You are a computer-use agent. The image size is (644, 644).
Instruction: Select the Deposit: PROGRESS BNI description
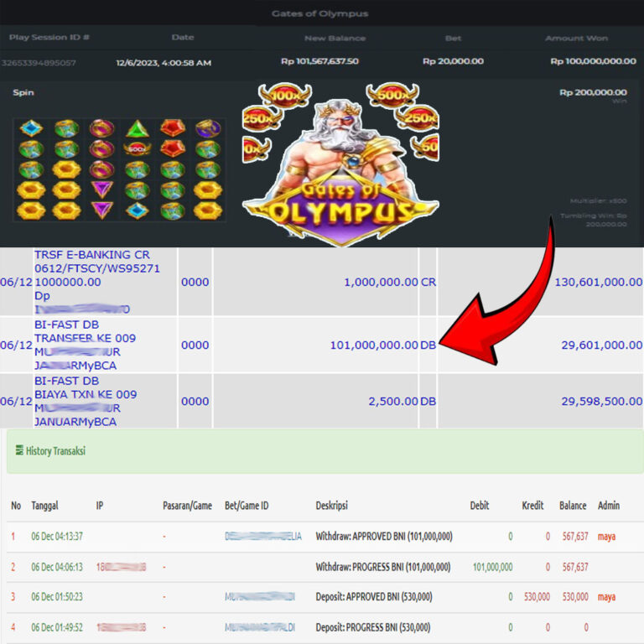tap(374, 627)
